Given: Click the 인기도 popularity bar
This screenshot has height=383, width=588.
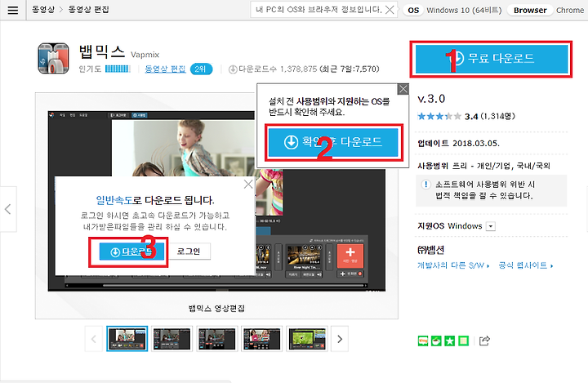Looking at the screenshot, I should [x=118, y=69].
